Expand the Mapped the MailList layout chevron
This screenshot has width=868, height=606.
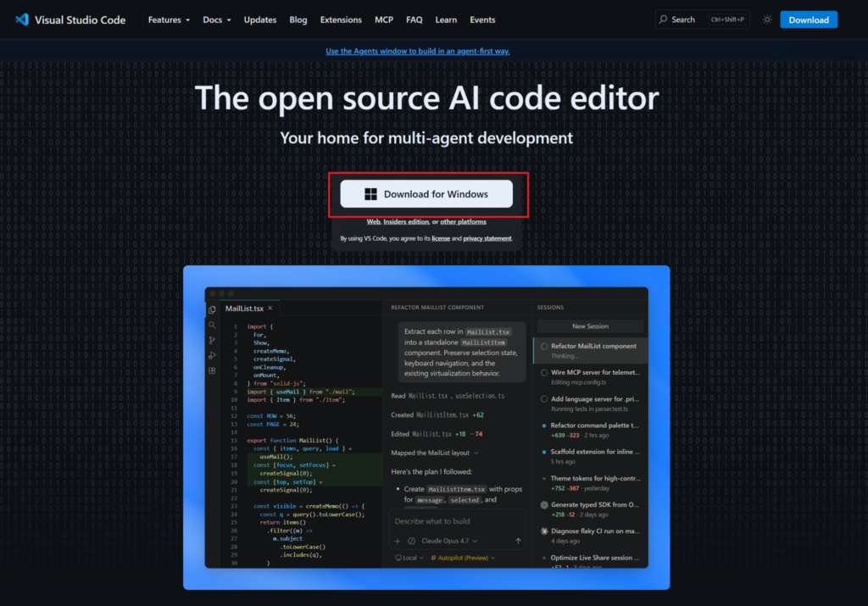pos(476,453)
